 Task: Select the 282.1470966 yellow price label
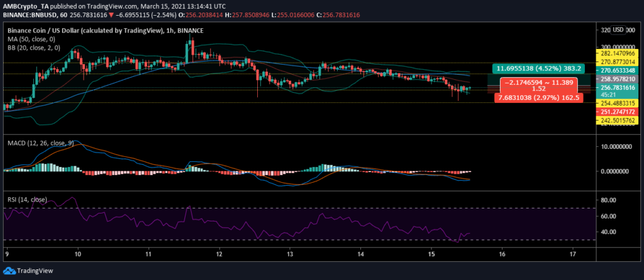point(616,53)
